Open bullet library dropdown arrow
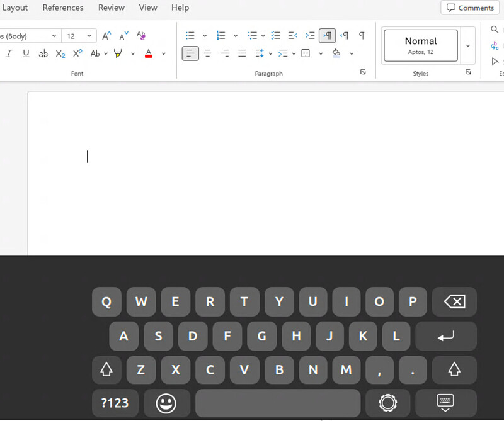504x421 pixels. click(205, 36)
